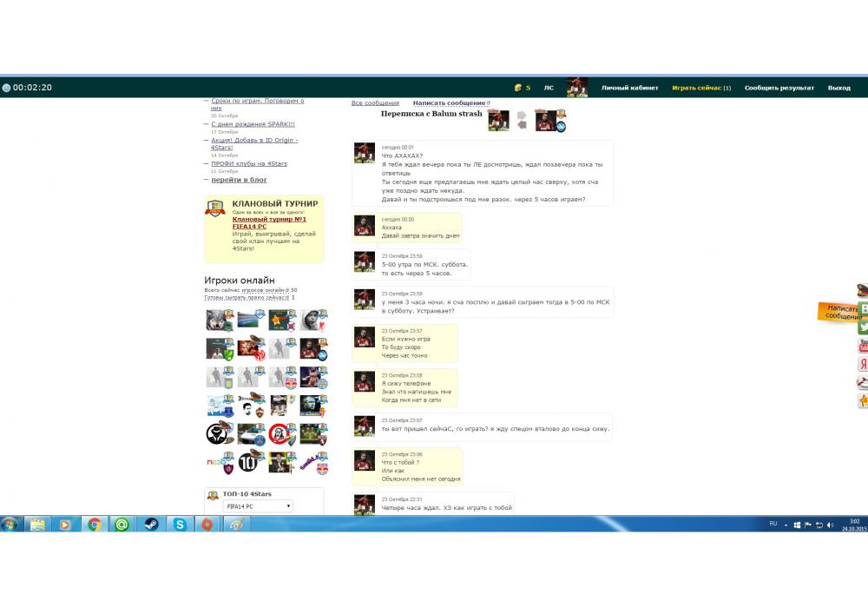Click the orange Написать сообщение side button
This screenshot has width=868, height=608.
click(x=841, y=313)
